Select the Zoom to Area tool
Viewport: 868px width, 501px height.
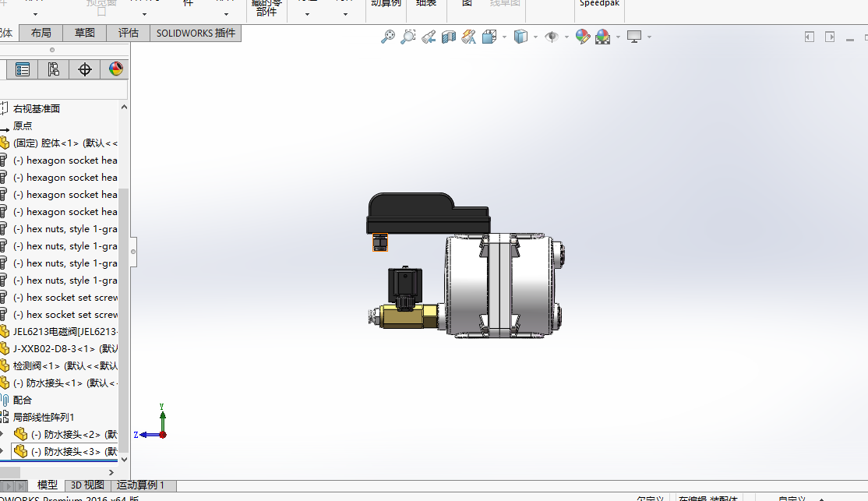(408, 37)
